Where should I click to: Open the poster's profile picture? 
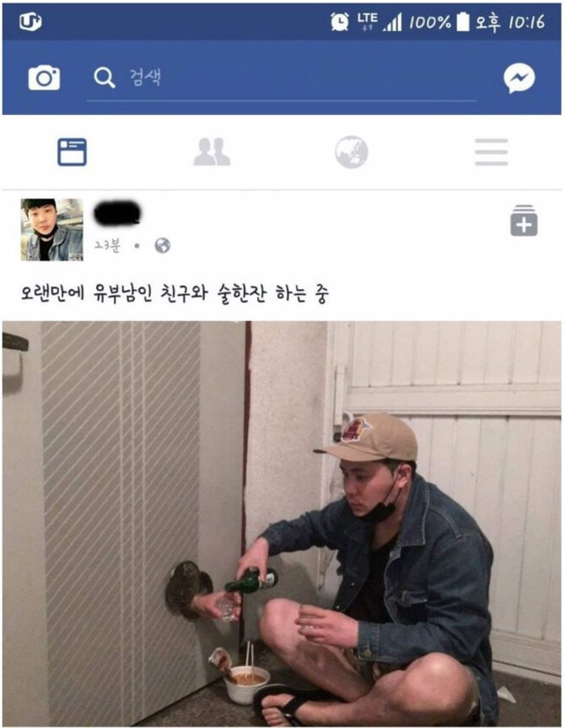coord(52,230)
